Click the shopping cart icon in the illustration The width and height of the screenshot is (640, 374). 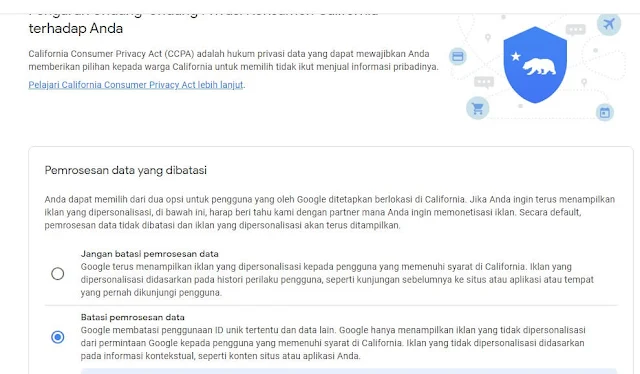478,109
